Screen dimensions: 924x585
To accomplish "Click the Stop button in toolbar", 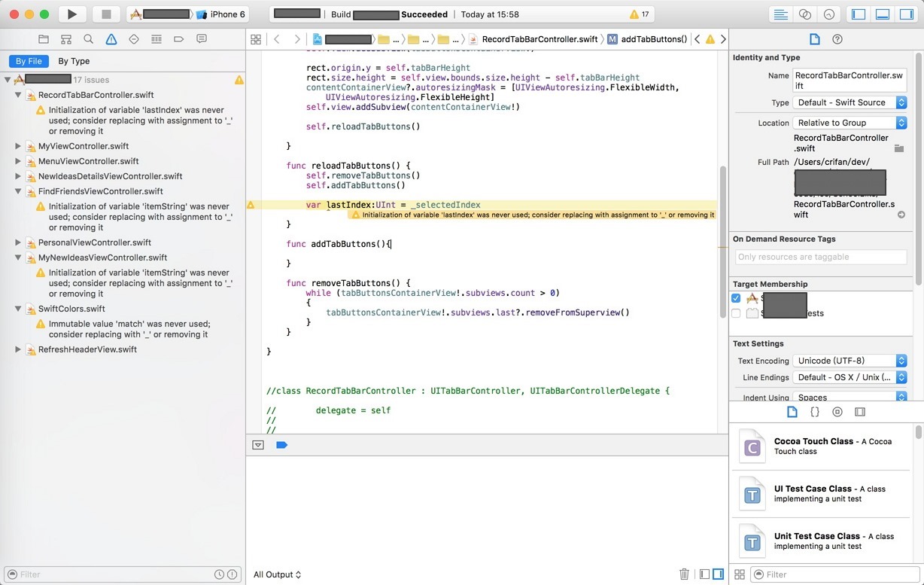I will pos(106,14).
